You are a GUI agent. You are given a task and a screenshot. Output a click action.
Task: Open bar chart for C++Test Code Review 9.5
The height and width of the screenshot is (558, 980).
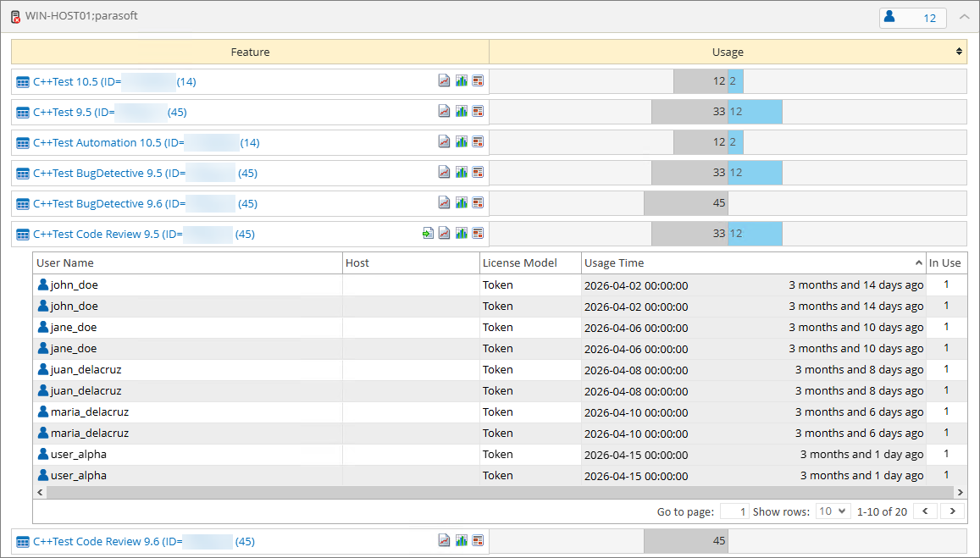[x=462, y=233]
